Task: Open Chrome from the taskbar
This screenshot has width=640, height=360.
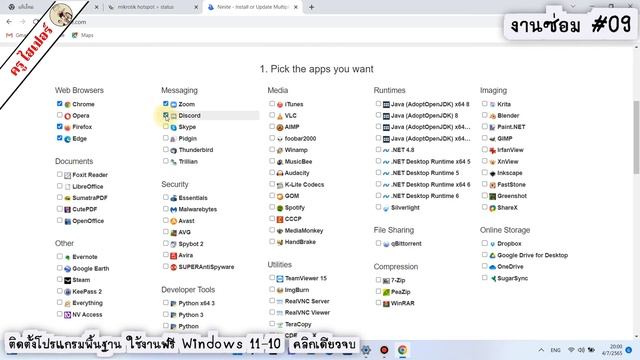Action: (402, 350)
